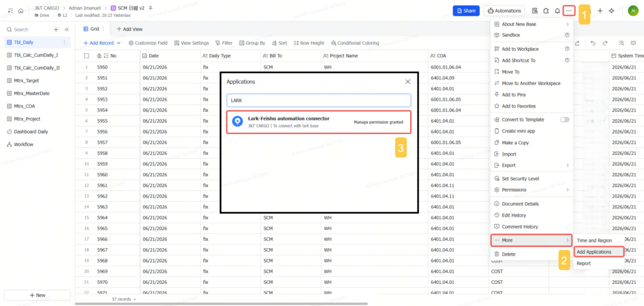Select Add Applications menu entry
The width and height of the screenshot is (644, 306).
[x=599, y=252]
